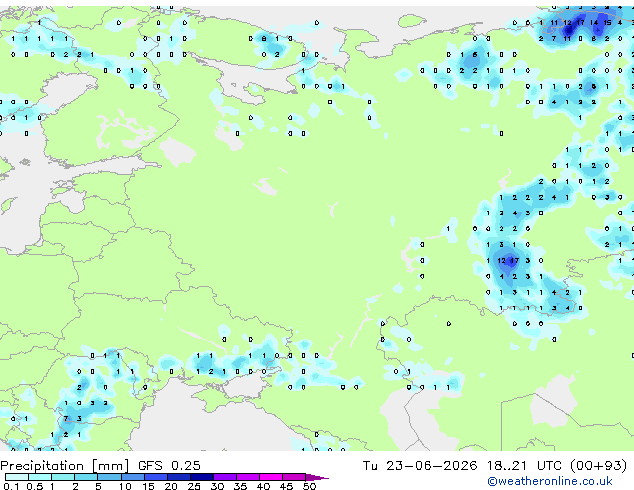Click the '10' legend scale label
Screen dimensions: 634x490
coord(125,486)
